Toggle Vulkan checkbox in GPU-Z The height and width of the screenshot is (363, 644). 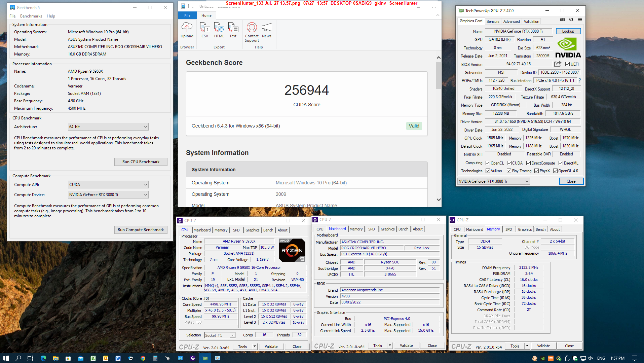click(488, 171)
